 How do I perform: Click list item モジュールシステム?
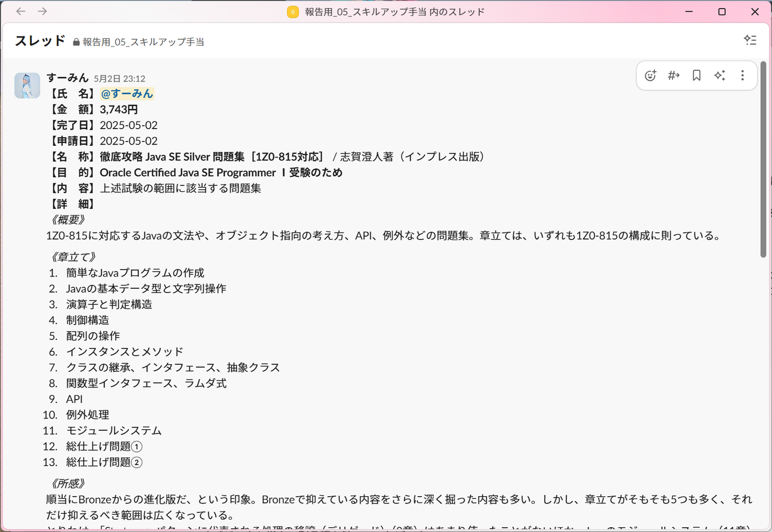click(114, 431)
